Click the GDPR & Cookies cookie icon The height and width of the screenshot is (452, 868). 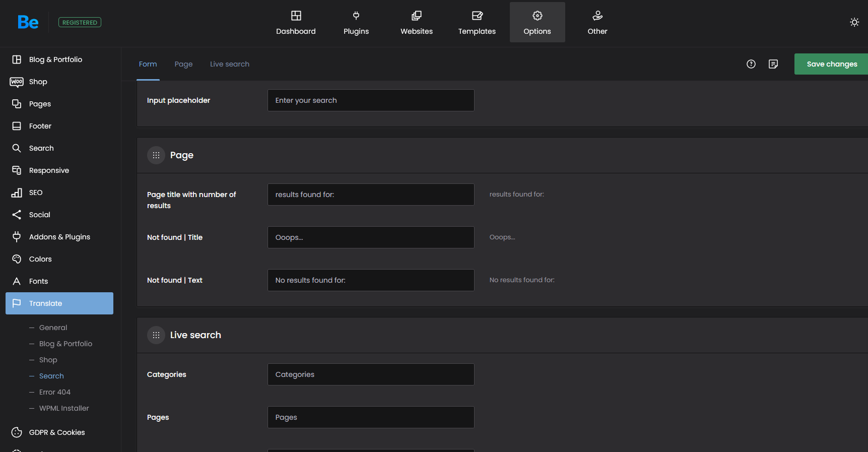[x=17, y=432]
